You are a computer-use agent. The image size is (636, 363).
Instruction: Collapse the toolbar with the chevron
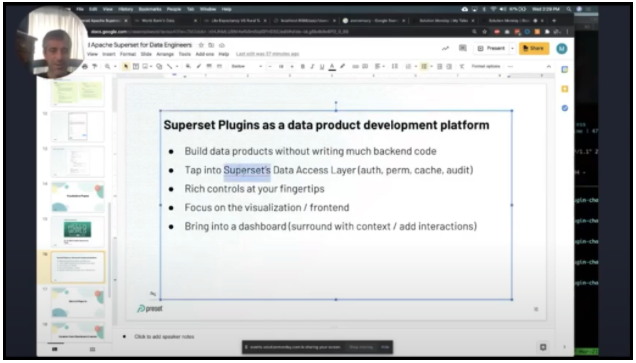click(x=548, y=67)
